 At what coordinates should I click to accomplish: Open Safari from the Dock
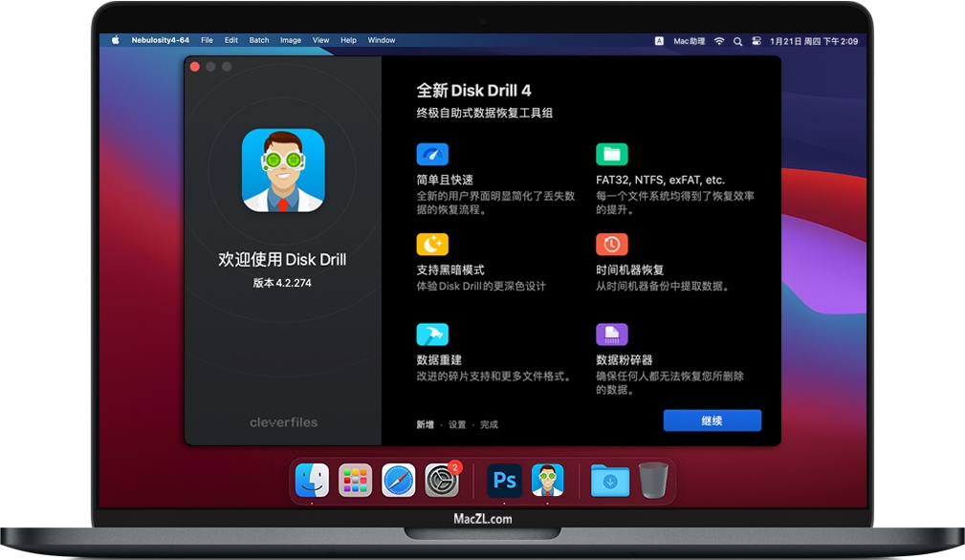pos(398,480)
